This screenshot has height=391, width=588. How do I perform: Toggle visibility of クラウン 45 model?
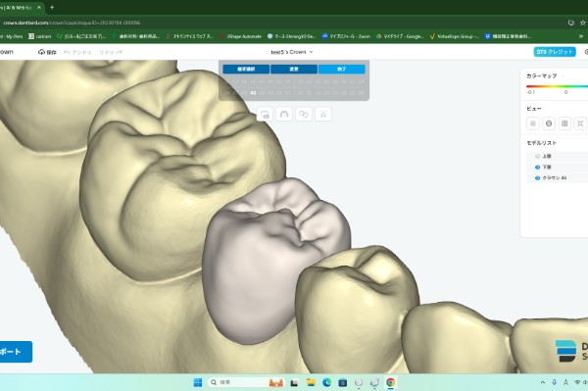pos(537,178)
